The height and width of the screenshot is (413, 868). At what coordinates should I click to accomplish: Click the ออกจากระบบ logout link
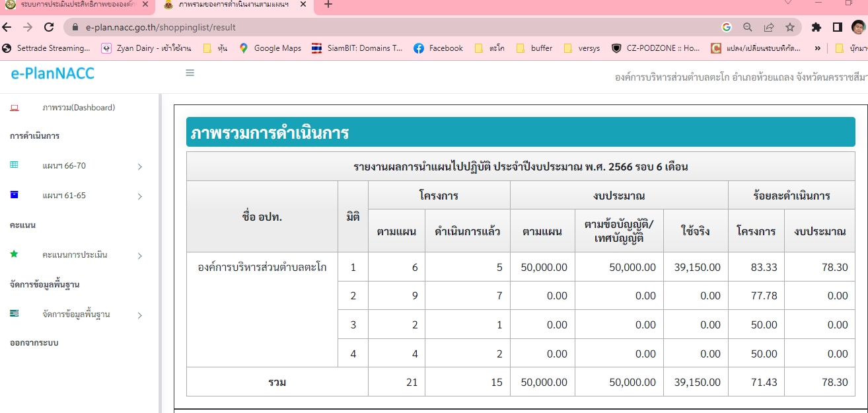tap(34, 343)
